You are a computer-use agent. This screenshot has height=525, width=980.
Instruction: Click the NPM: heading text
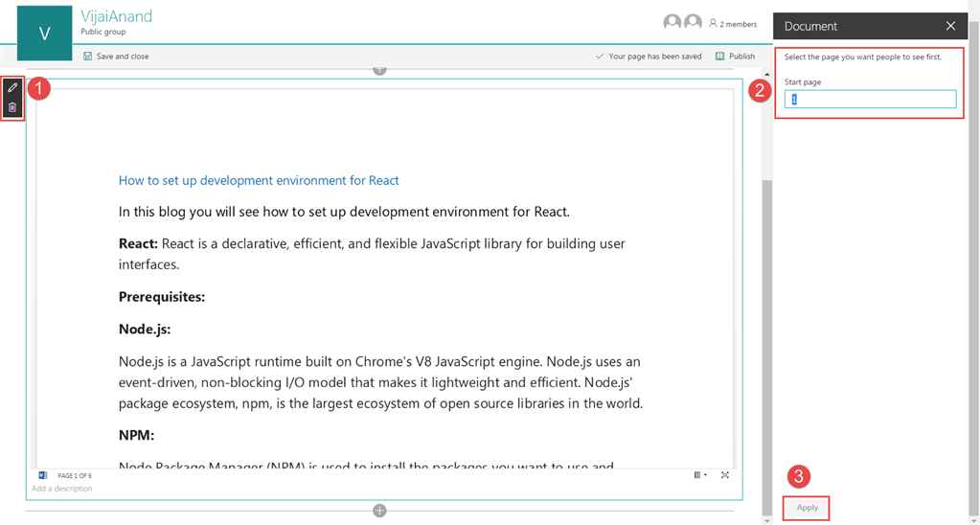[136, 435]
